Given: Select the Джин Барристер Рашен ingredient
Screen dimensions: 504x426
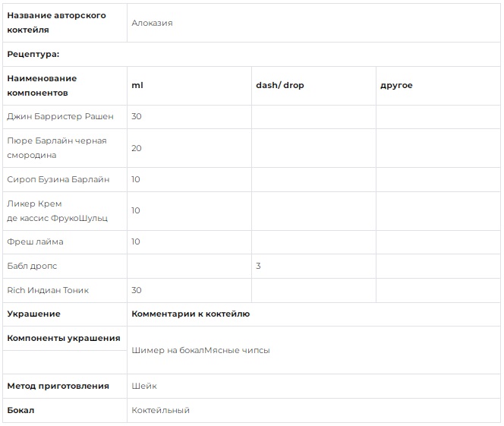Looking at the screenshot, I should pyautogui.click(x=60, y=116).
